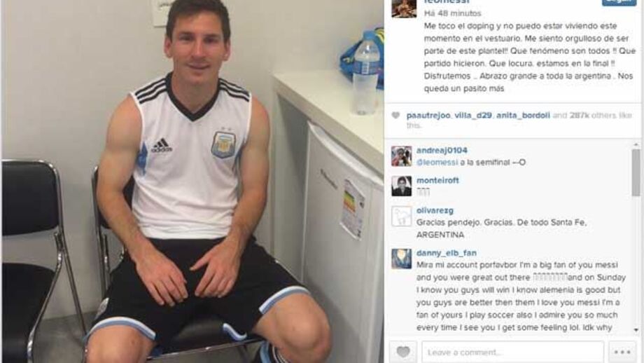The width and height of the screenshot is (644, 363).
Task: Click the olivarezg username link
Action: [x=435, y=210]
